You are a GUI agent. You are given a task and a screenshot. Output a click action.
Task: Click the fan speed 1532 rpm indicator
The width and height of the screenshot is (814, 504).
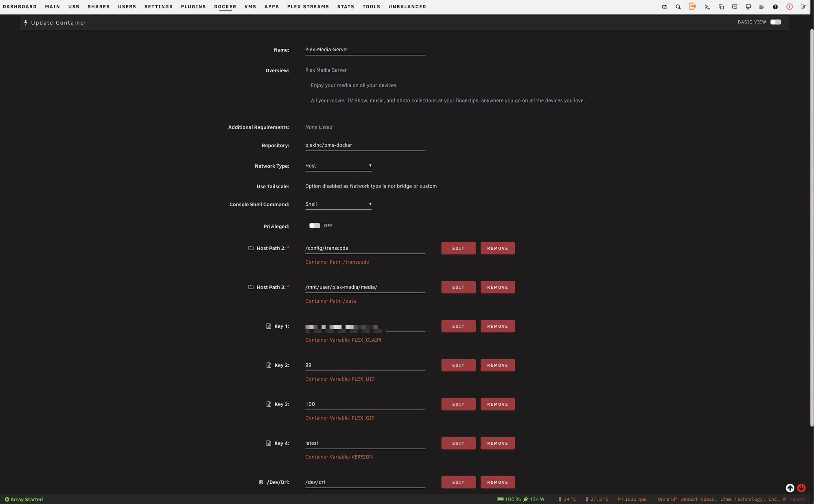click(632, 499)
